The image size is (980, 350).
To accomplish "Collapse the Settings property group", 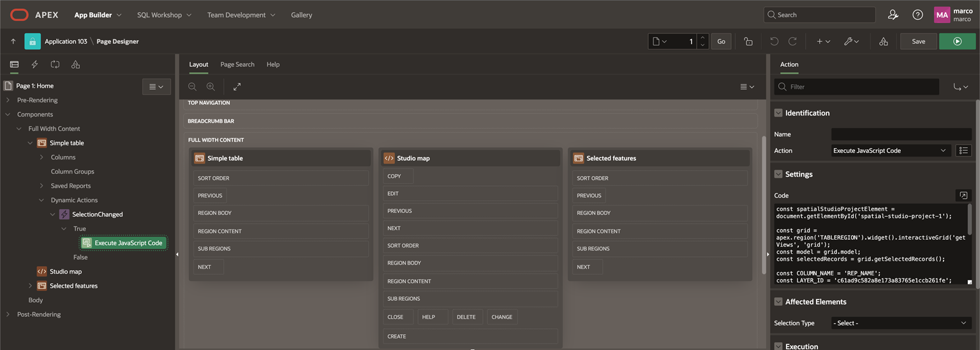I will tap(778, 174).
